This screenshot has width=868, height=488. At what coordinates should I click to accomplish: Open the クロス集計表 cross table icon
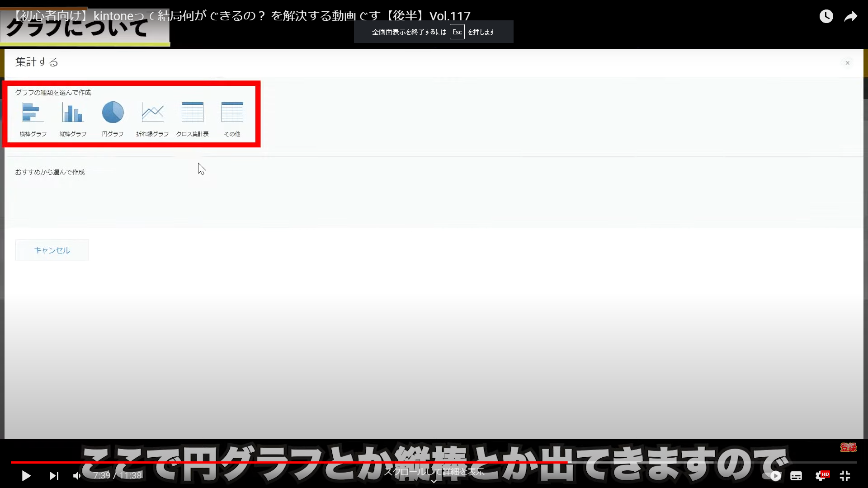[192, 113]
